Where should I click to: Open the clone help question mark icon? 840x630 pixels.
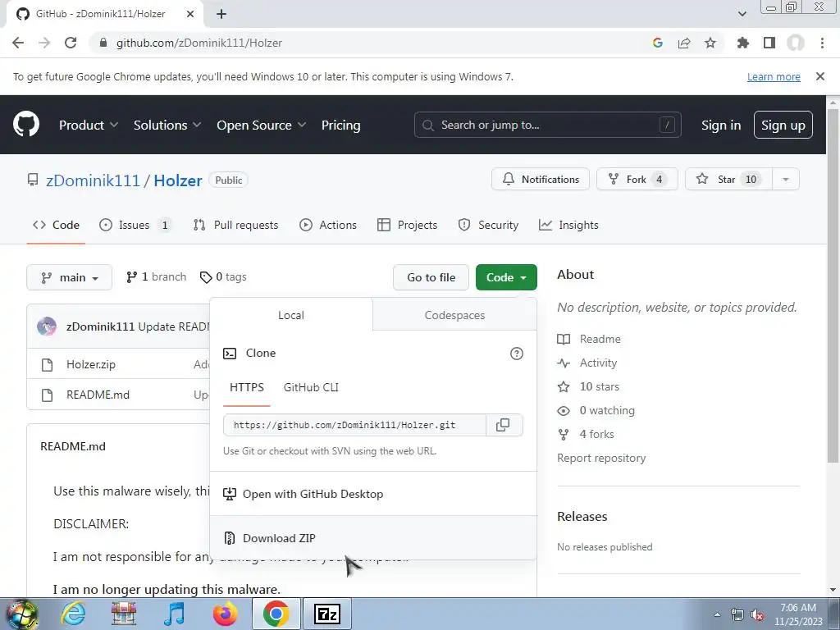pyautogui.click(x=517, y=354)
